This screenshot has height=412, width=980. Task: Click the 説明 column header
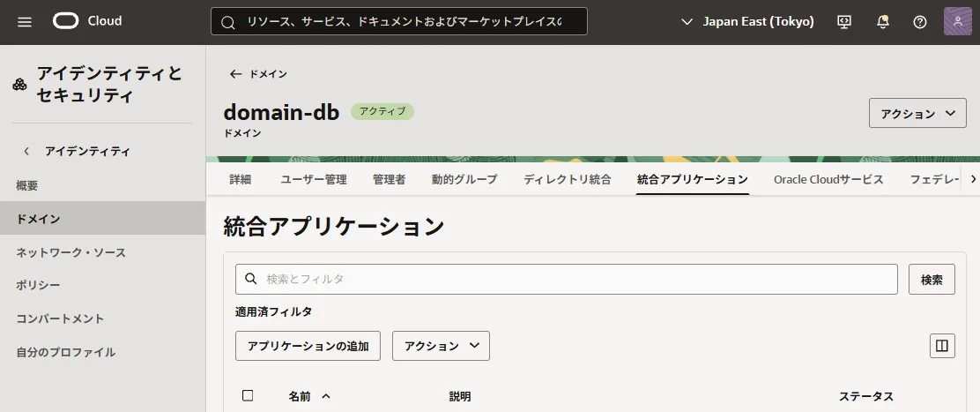[x=459, y=396]
